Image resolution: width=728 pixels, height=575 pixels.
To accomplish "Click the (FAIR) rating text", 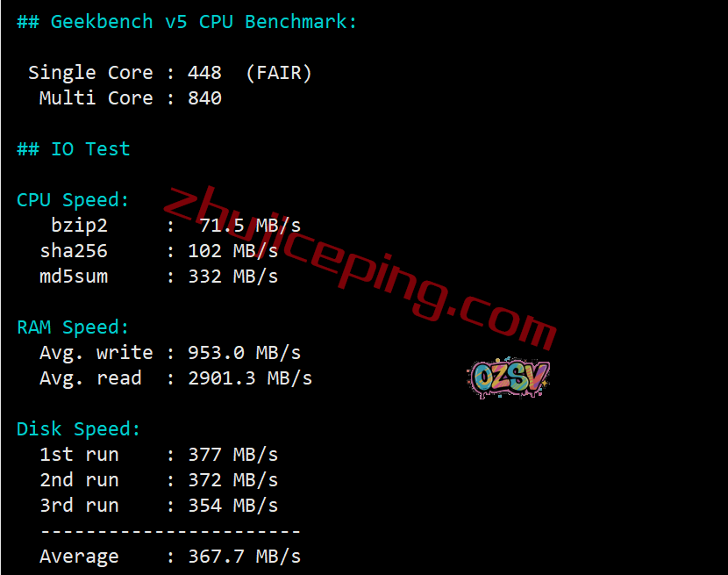I will 279,73.
